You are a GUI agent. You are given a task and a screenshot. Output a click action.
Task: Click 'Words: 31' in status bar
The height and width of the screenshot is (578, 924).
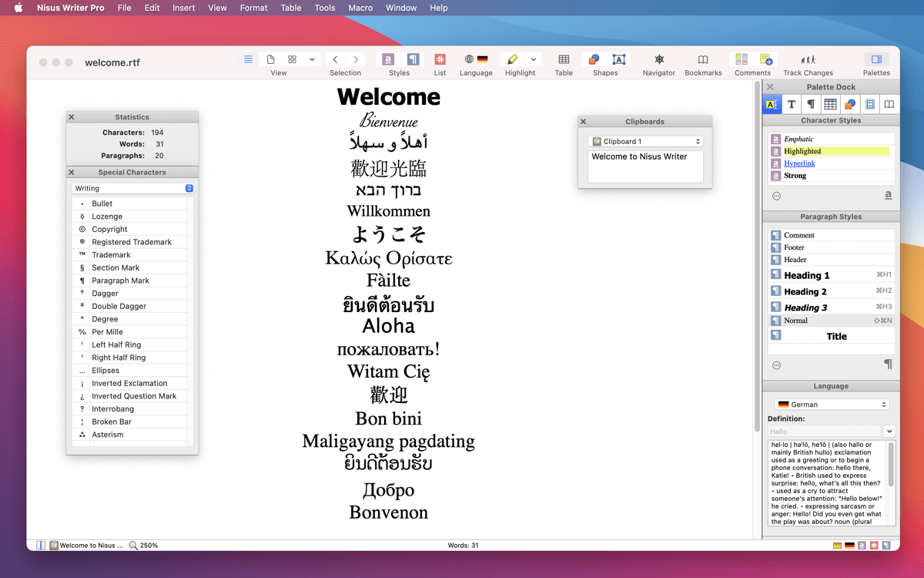tap(463, 545)
